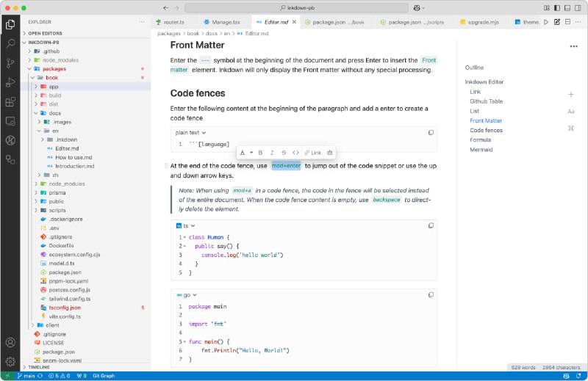Open the Source Control view
This screenshot has height=381, width=588.
(10, 63)
